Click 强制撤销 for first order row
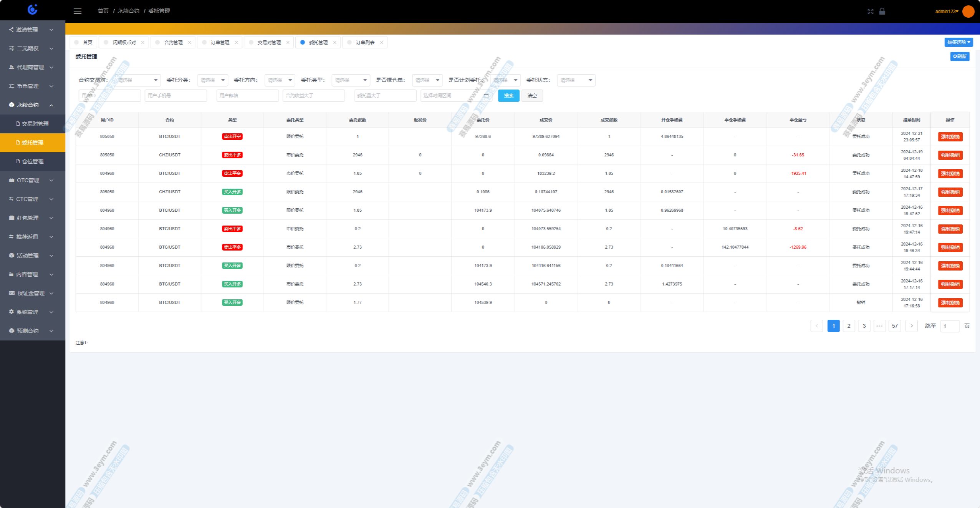980x508 pixels. click(950, 137)
